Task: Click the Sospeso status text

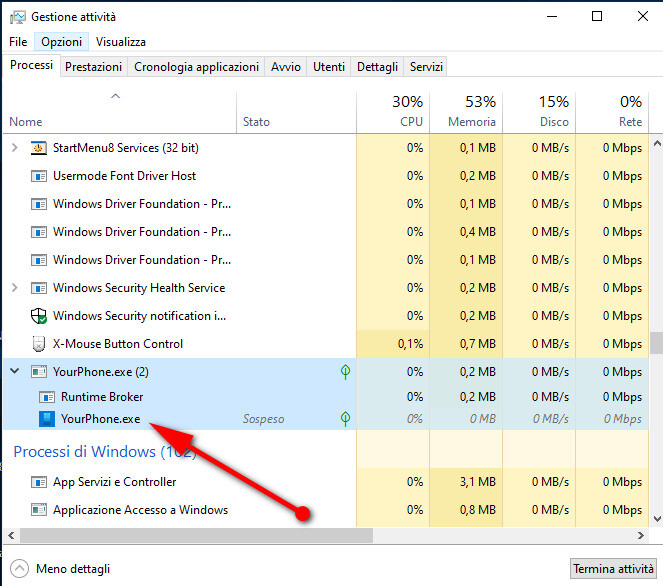Action: pos(263,419)
